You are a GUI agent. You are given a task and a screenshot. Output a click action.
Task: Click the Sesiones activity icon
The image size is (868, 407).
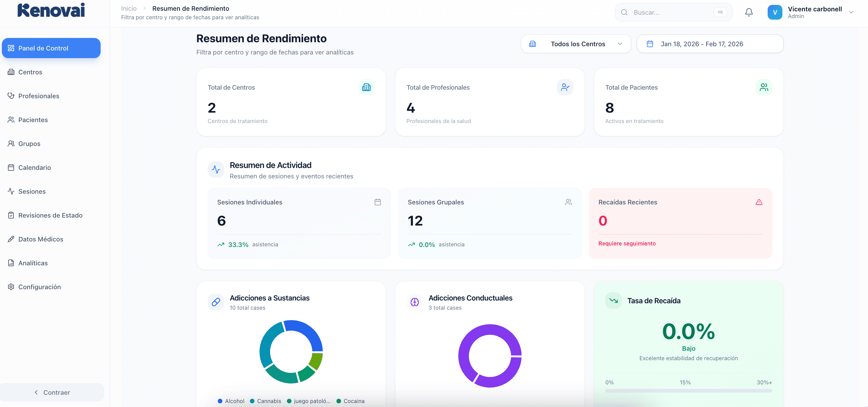[x=11, y=191]
